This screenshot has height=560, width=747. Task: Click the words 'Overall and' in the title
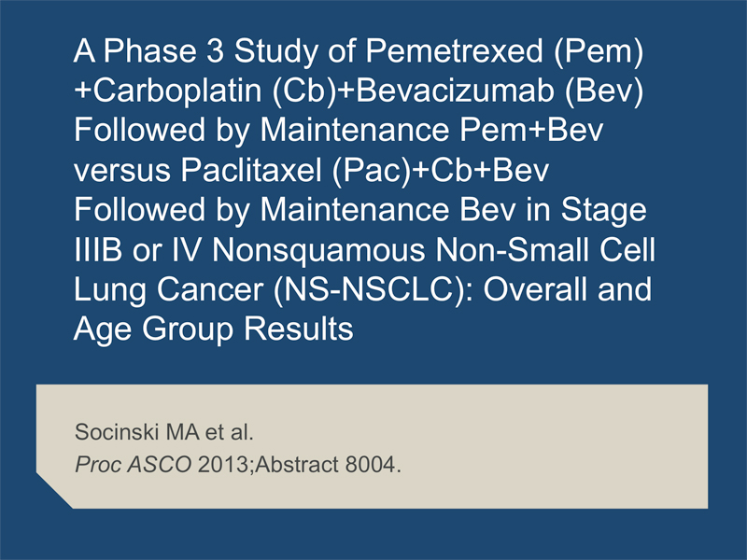point(568,289)
